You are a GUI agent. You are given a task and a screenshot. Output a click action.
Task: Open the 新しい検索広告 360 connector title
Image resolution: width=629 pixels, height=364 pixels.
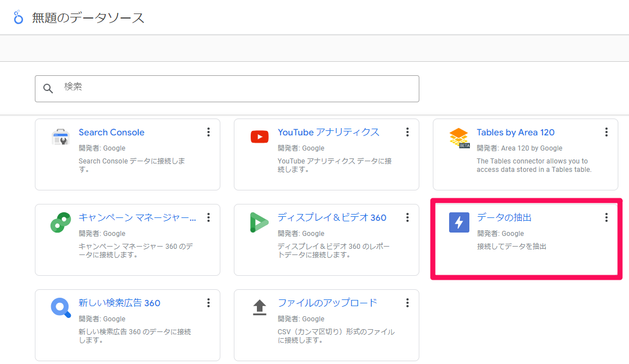[x=120, y=303]
